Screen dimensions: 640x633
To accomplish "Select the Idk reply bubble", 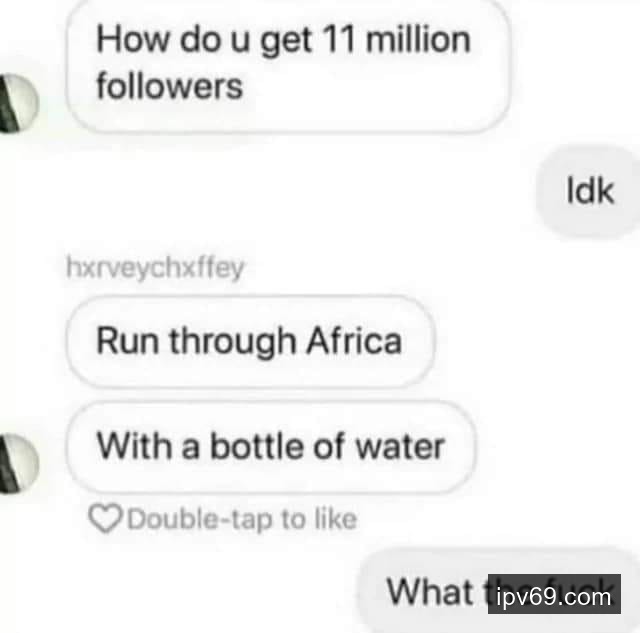I will point(589,191).
